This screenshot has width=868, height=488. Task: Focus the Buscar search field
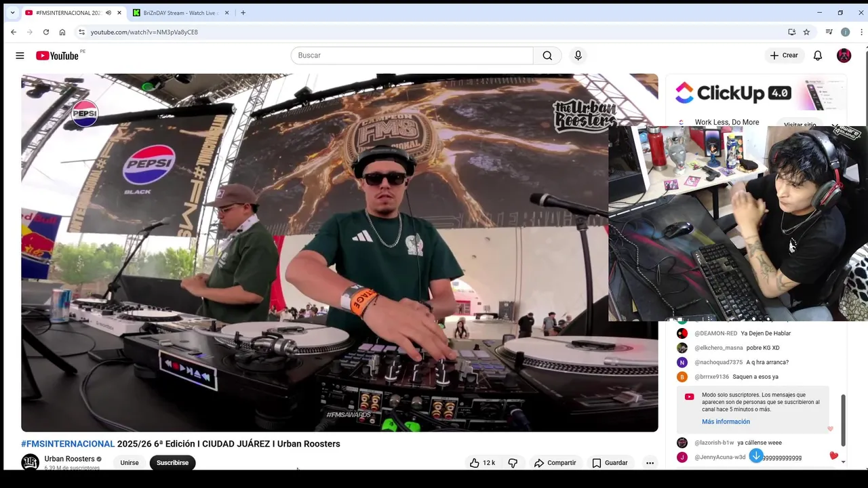tap(412, 56)
